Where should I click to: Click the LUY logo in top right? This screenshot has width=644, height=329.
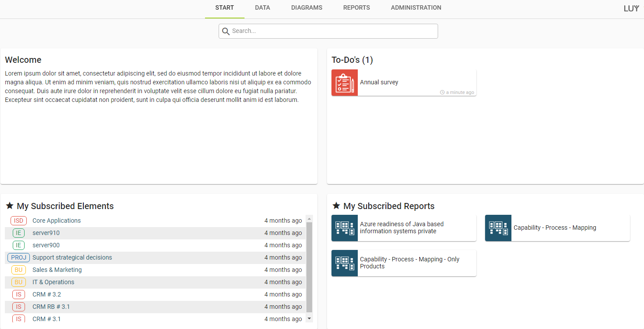coord(631,8)
